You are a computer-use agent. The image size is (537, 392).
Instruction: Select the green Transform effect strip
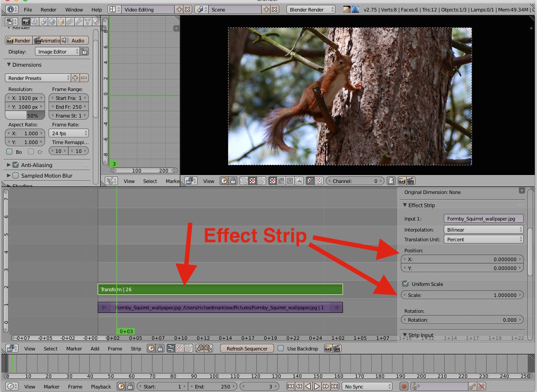pyautogui.click(x=220, y=289)
